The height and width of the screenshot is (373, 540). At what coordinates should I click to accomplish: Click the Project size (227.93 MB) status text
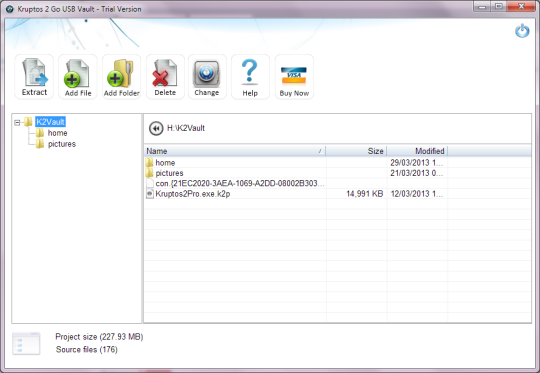point(99,337)
